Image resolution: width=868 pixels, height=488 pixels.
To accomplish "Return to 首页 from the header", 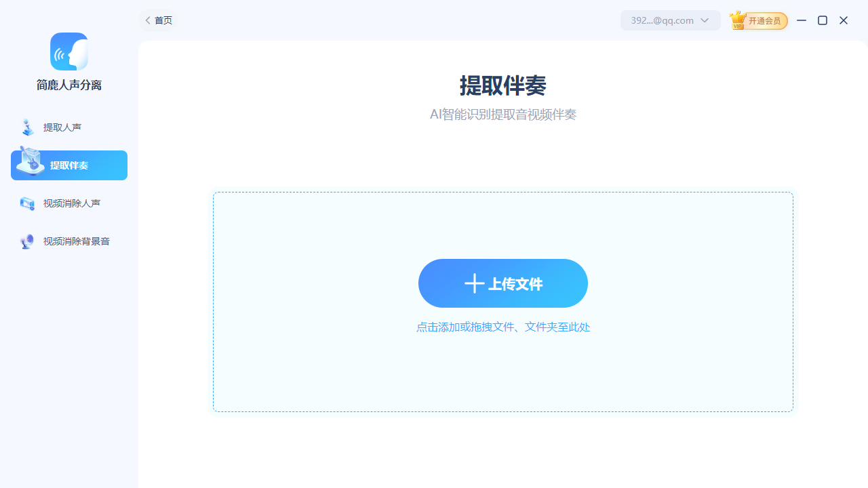I will pyautogui.click(x=162, y=20).
